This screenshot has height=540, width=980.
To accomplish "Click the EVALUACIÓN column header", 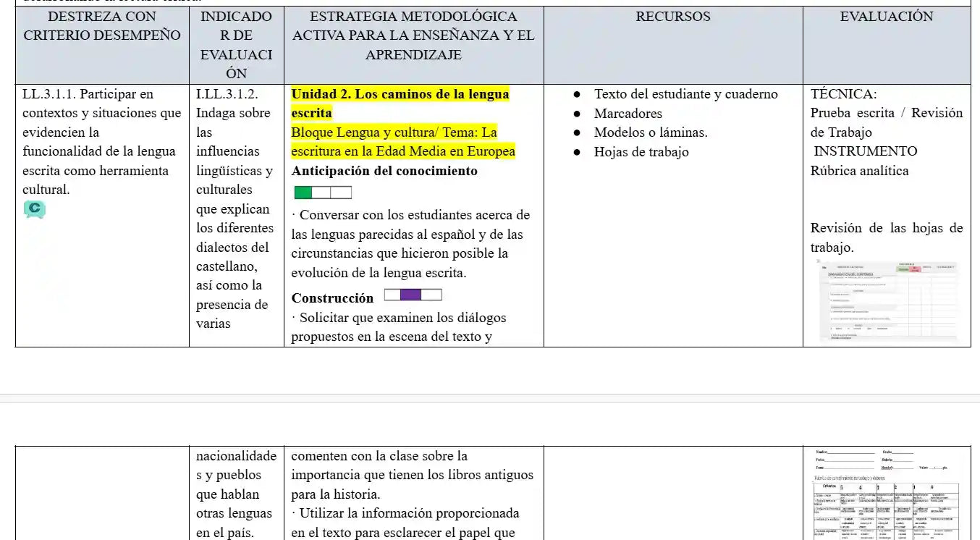I will point(886,17).
